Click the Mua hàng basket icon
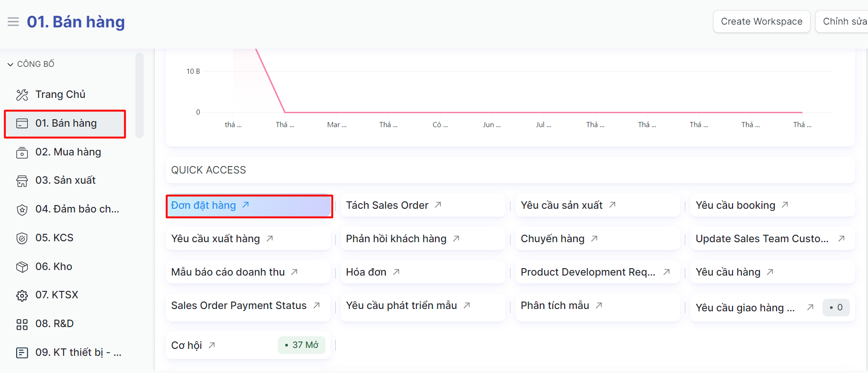 point(22,153)
